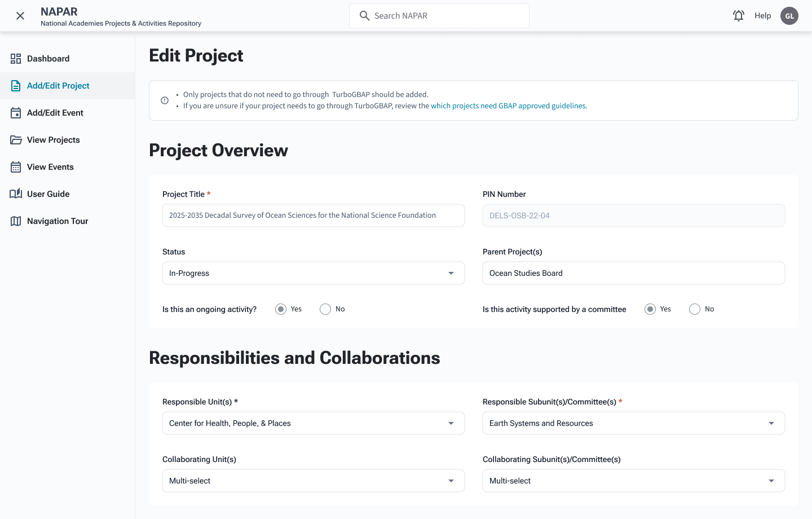Click the Add/Edit Event calendar icon

pyautogui.click(x=16, y=113)
